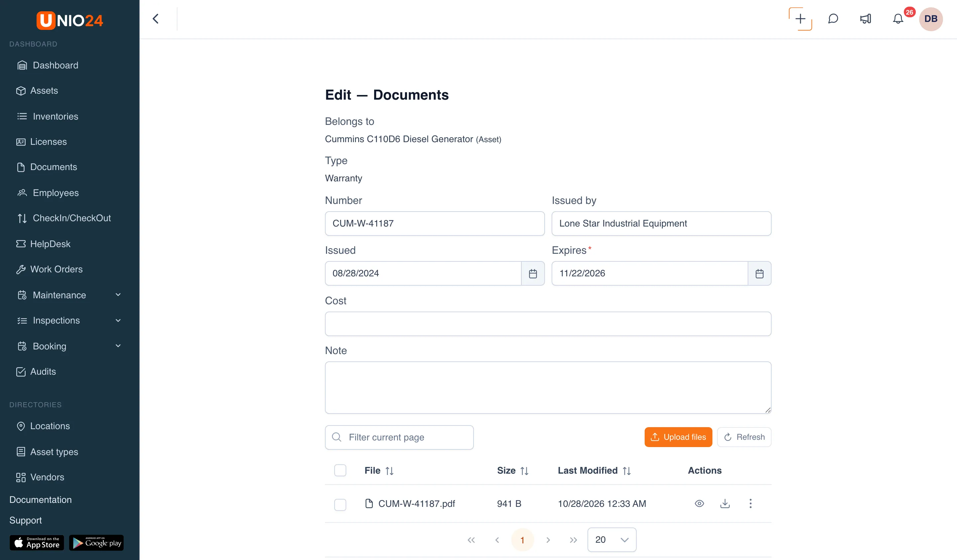The width and height of the screenshot is (957, 560).
Task: Download CUM-W-41187.pdf
Action: click(725, 504)
